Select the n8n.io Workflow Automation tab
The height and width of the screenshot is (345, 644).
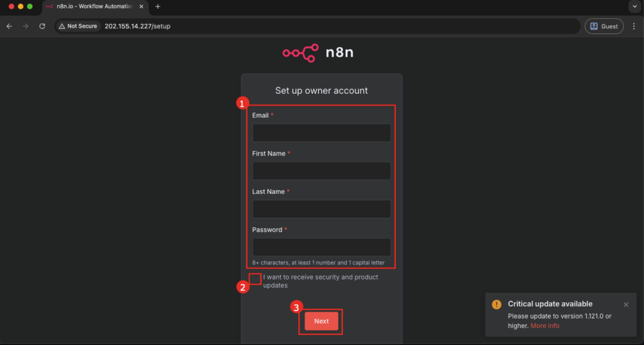95,6
